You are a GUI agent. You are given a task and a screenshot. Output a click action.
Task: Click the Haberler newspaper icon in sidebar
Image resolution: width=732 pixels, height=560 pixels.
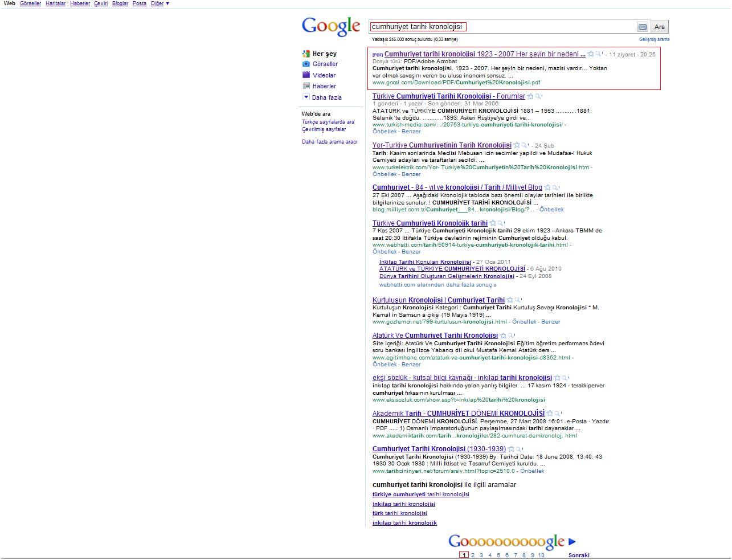tap(306, 86)
